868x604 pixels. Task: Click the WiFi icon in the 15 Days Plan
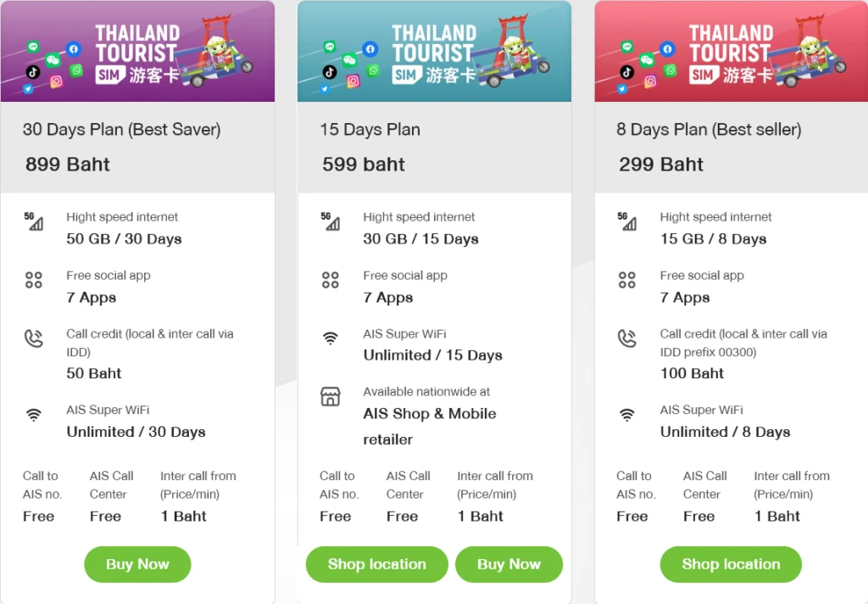tap(331, 338)
